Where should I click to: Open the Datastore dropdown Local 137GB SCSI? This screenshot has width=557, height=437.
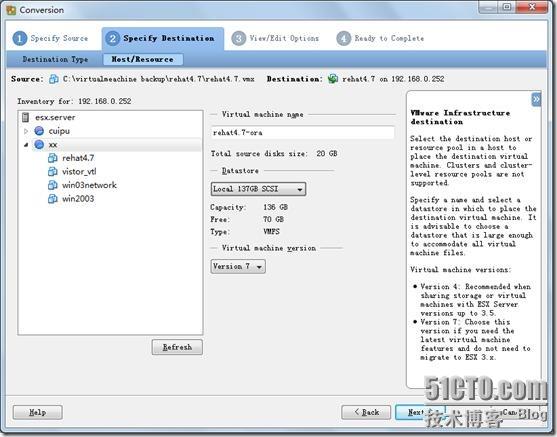(x=258, y=189)
